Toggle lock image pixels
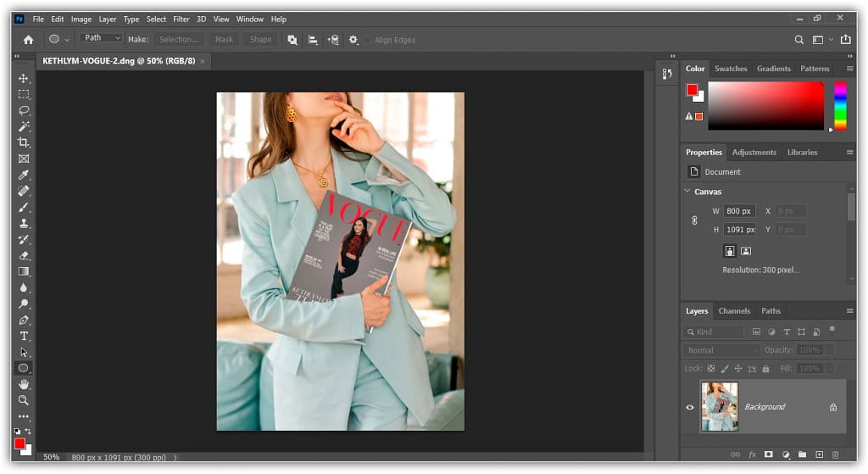 (x=725, y=368)
